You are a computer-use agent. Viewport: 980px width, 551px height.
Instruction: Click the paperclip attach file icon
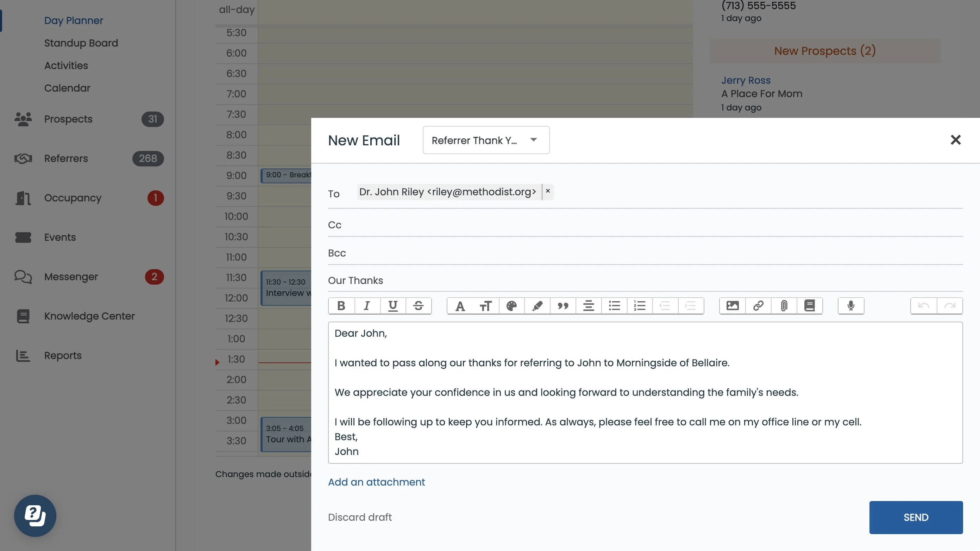tap(784, 306)
